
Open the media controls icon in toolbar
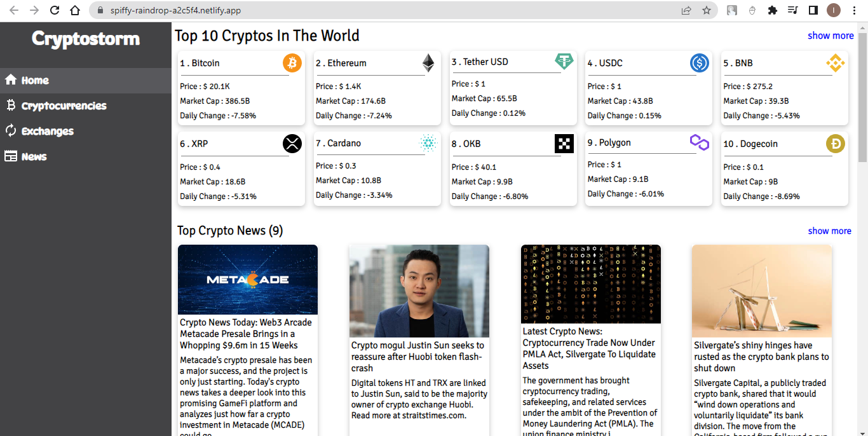pos(792,10)
